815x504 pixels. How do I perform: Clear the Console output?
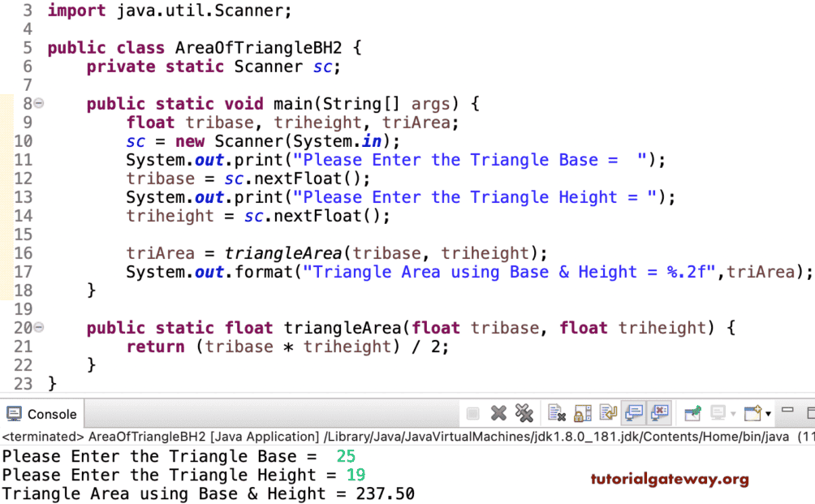557,414
